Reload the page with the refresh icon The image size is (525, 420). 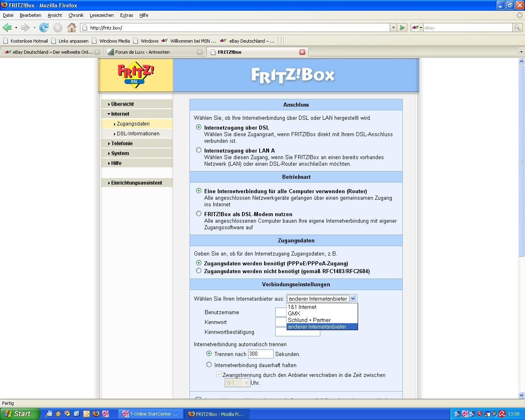[44, 27]
